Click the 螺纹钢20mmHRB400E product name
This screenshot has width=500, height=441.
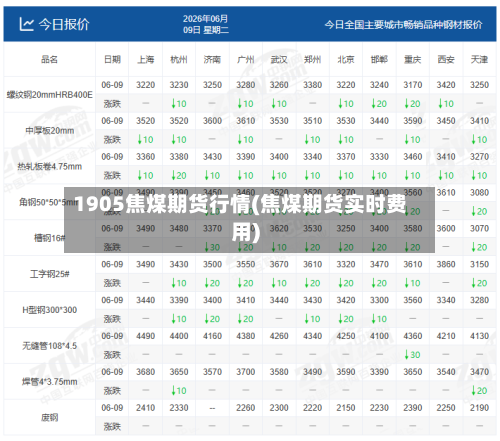(49, 95)
